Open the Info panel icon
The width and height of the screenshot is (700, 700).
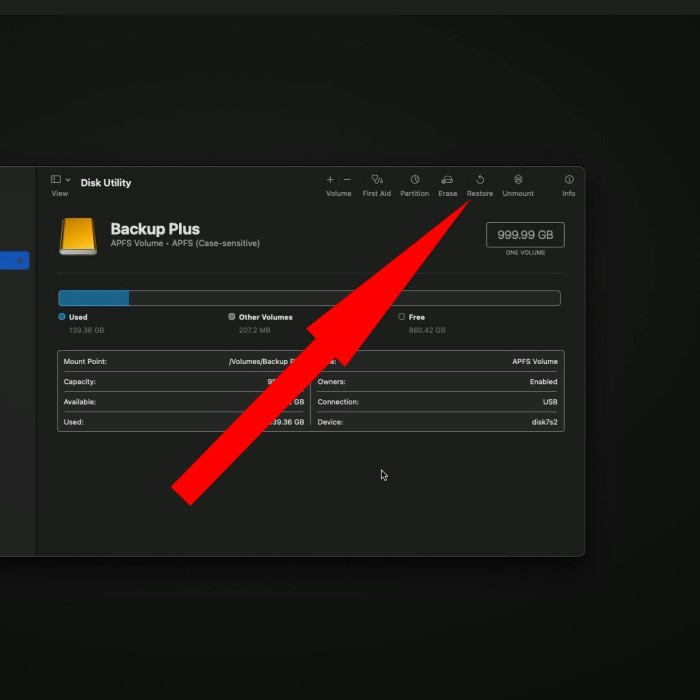point(569,179)
